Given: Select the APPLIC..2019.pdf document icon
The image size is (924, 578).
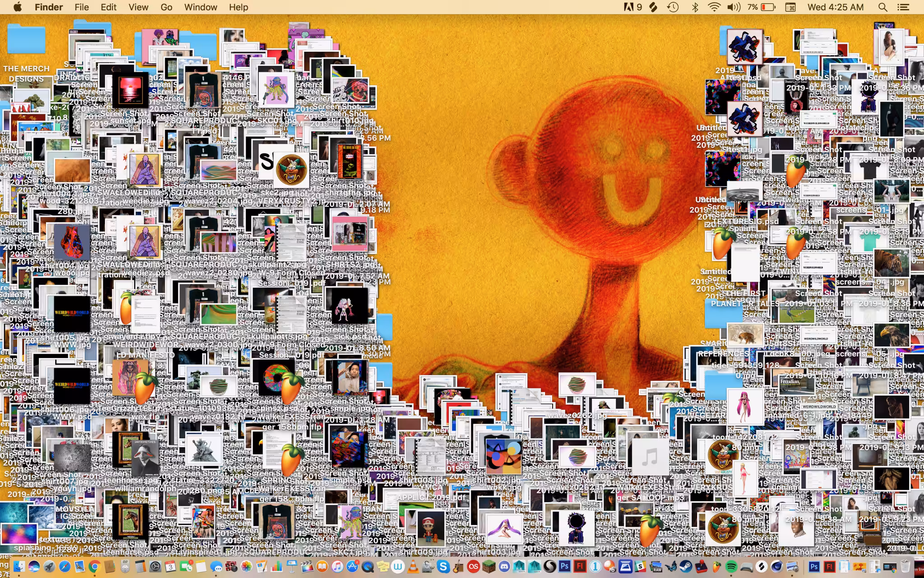Looking at the screenshot, I should (430, 457).
